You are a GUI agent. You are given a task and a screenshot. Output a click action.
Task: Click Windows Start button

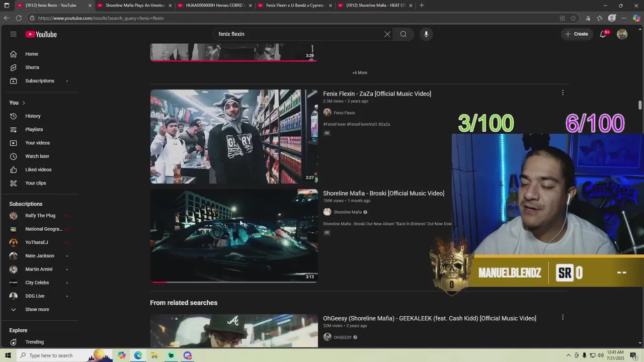click(8, 355)
